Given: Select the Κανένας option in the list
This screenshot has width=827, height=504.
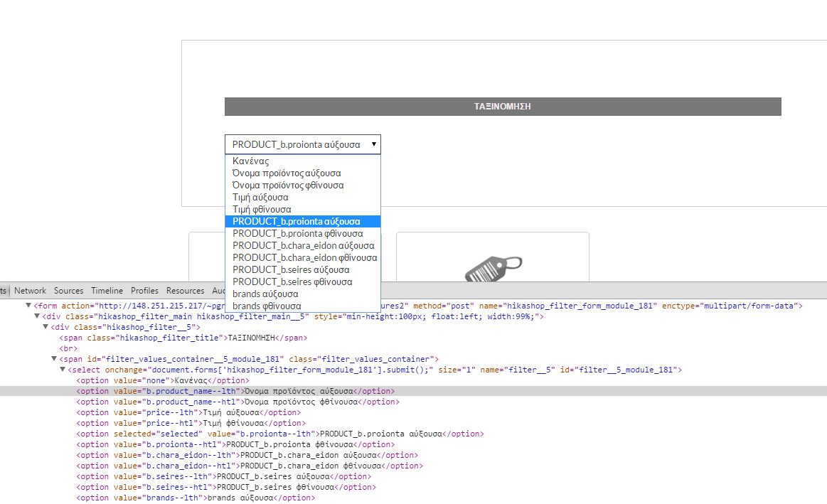Looking at the screenshot, I should point(251,161).
